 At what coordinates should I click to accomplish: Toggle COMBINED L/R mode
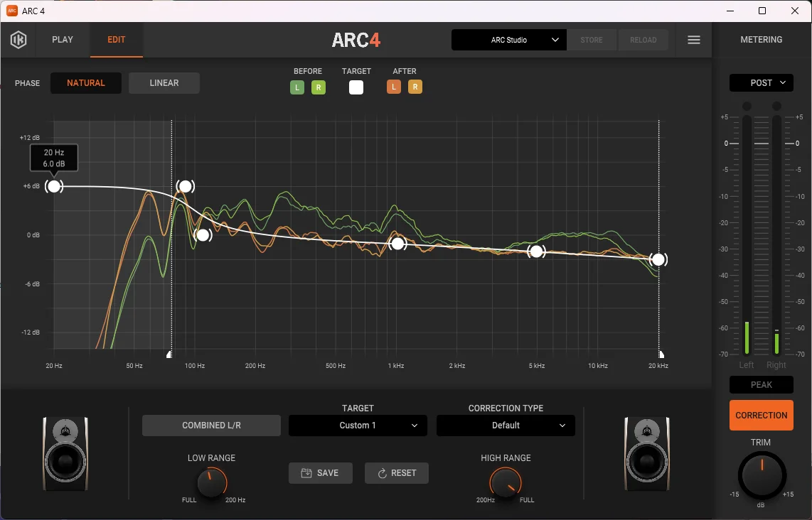tap(211, 426)
